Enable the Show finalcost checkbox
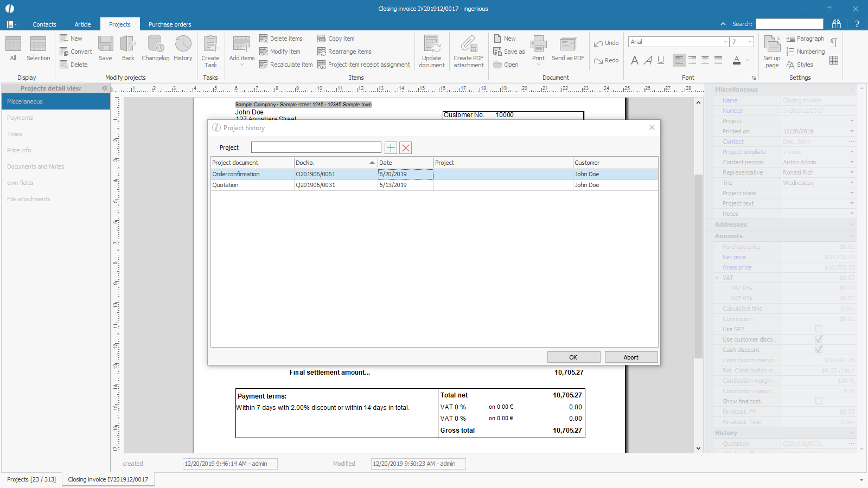This screenshot has width=868, height=488. click(819, 401)
